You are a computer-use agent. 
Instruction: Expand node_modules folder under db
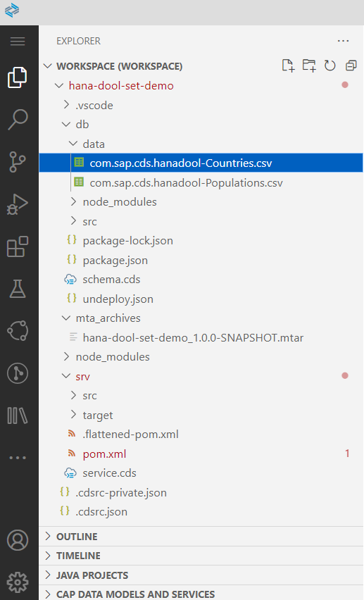pos(73,201)
